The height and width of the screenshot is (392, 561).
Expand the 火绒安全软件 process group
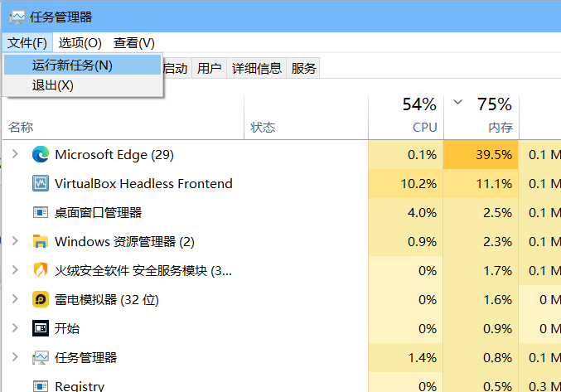click(14, 270)
